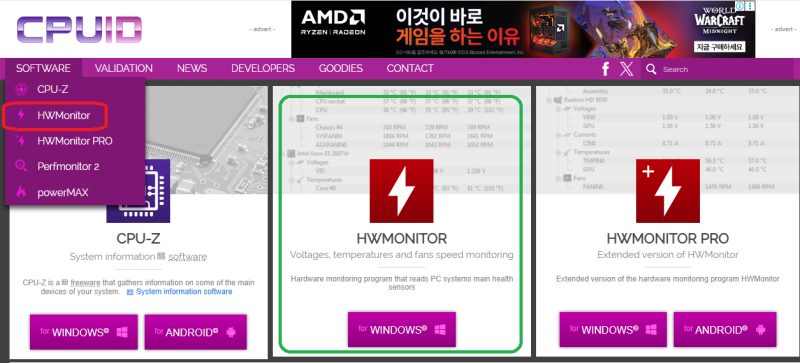Screen dimensions: 800x363
Task: Click the CPUID logo
Action: [79, 29]
